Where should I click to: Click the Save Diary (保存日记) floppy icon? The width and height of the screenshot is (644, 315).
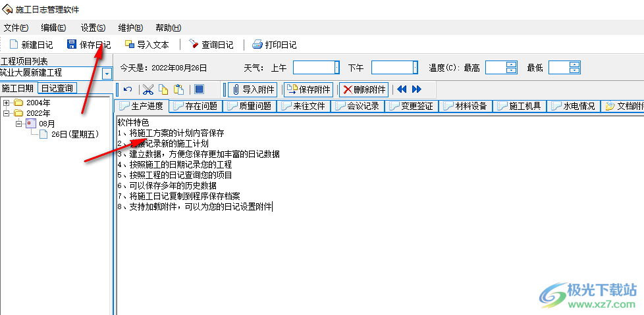(x=72, y=44)
